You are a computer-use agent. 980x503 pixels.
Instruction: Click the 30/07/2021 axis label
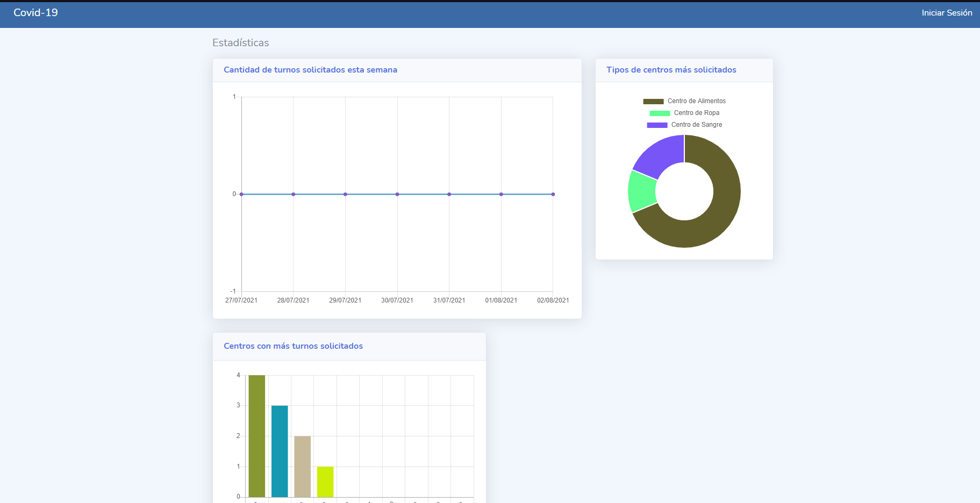click(397, 300)
